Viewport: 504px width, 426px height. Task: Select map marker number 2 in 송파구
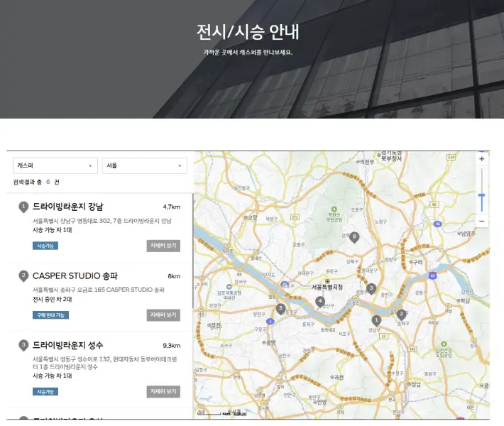pos(401,315)
